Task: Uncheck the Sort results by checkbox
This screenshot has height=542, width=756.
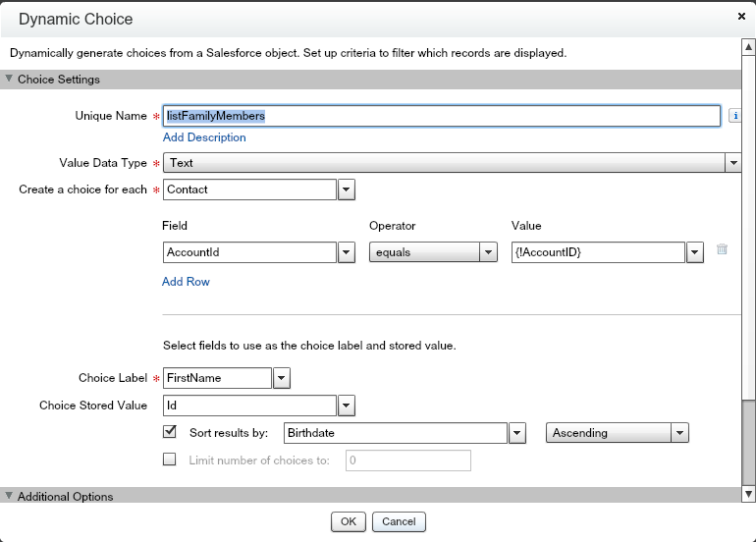Action: (170, 431)
